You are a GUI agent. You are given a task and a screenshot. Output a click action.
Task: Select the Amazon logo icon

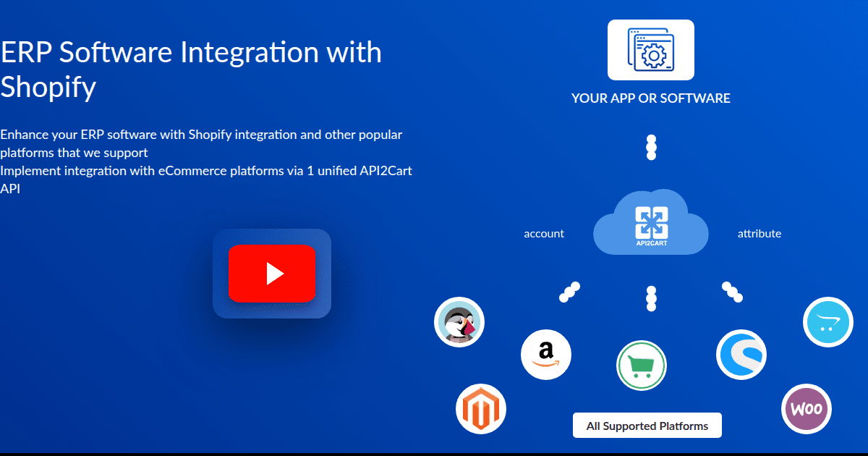[546, 355]
